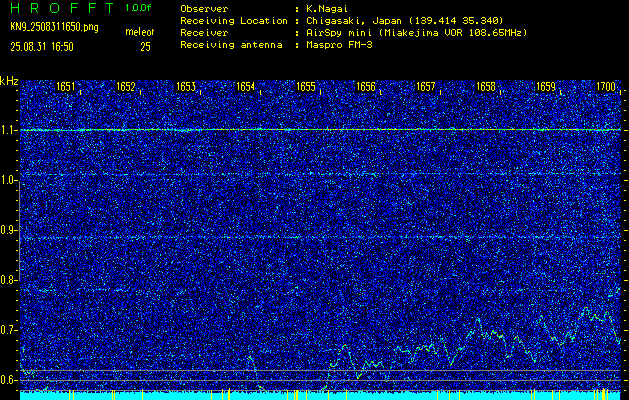Click the Observer name K.Nagai
Image resolution: width=629 pixels, height=400 pixels.
(327, 9)
